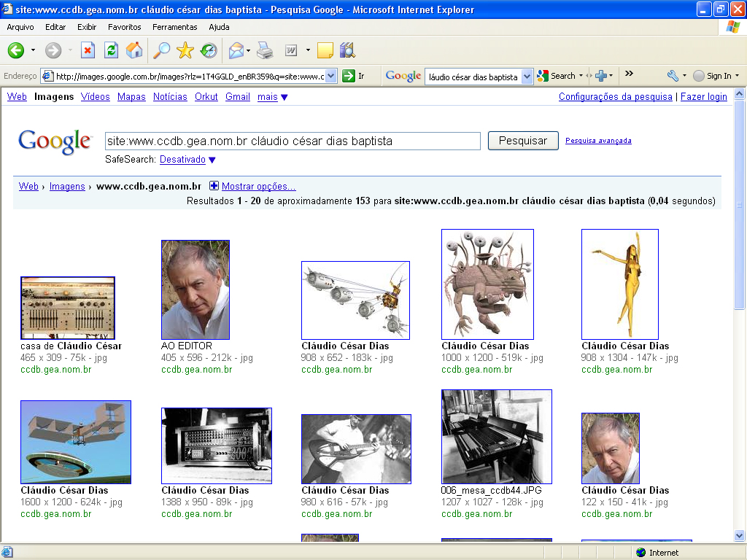Click the magnifier Search toolbar icon
Screen dimensions: 747x560
160,50
